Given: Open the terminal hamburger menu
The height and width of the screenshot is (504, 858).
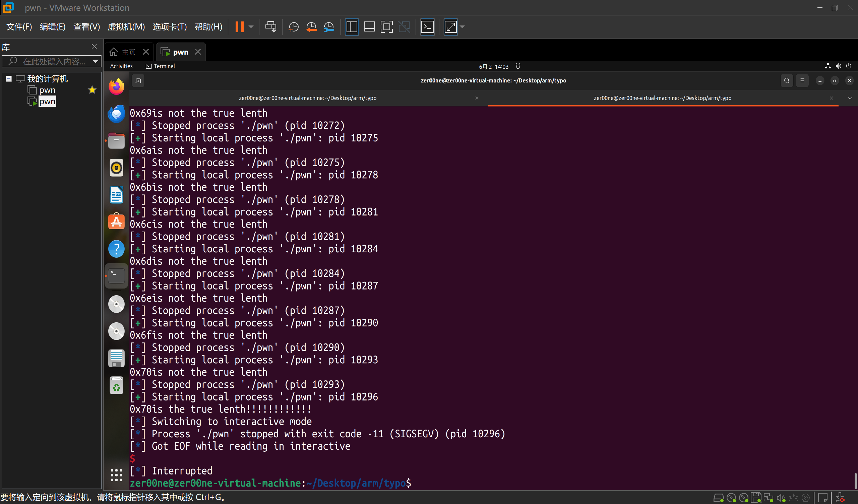Looking at the screenshot, I should coord(802,81).
